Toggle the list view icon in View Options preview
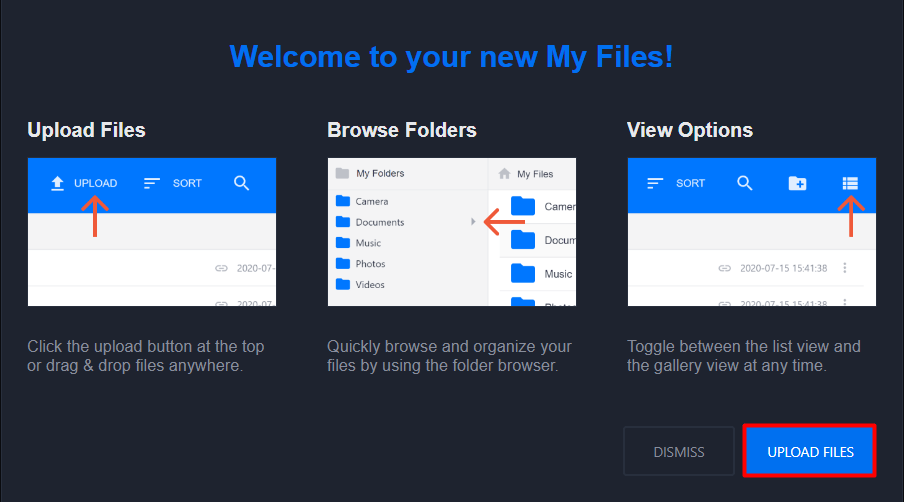Image resolution: width=904 pixels, height=502 pixels. 850,183
